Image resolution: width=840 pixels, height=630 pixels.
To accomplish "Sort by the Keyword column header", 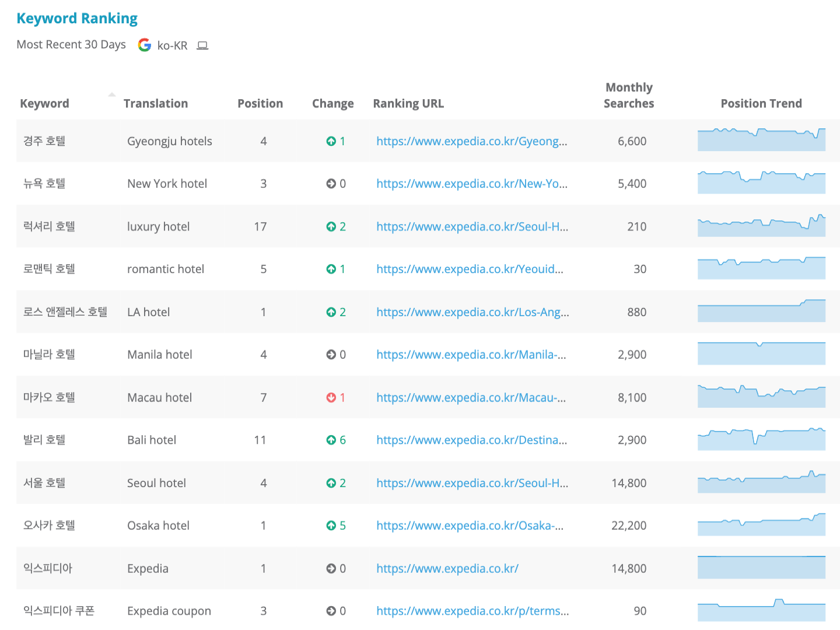I will [x=44, y=103].
